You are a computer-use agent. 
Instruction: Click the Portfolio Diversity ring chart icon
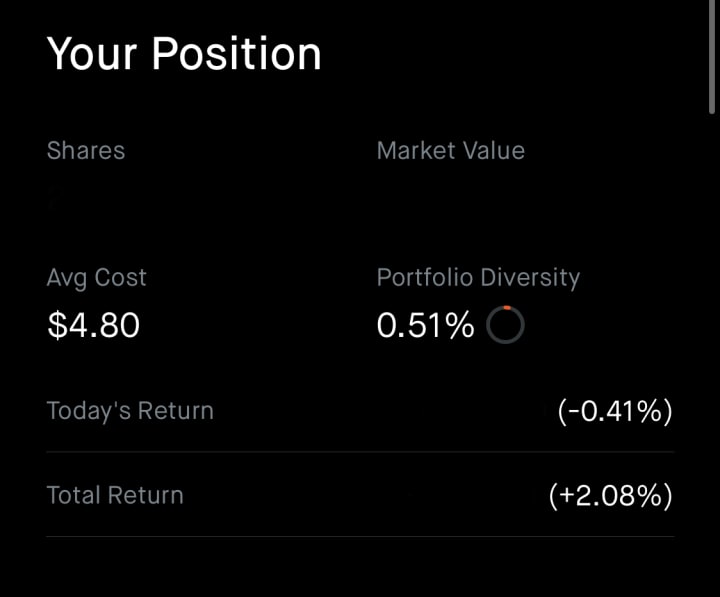tap(505, 325)
